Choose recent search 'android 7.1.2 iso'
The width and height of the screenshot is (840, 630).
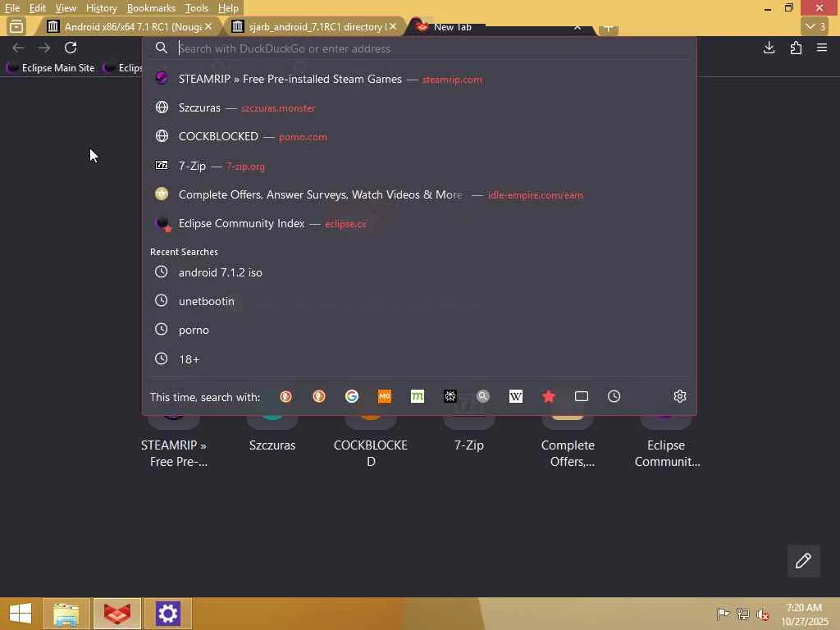[x=419, y=272]
